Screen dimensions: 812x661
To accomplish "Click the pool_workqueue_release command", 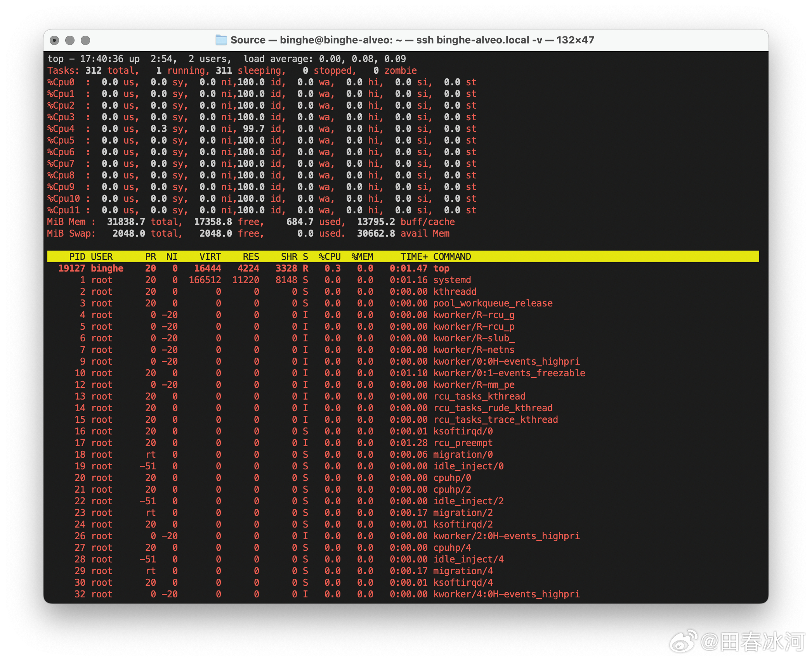I will coord(493,303).
